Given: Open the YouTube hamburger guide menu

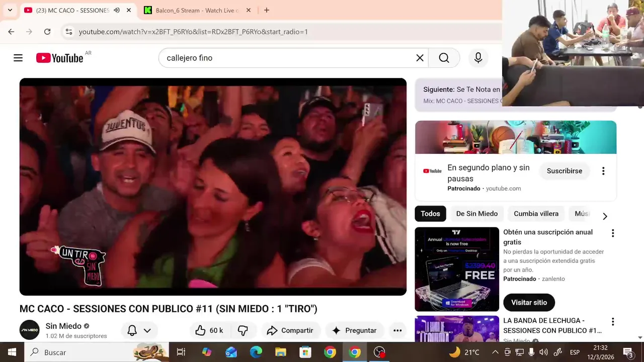Looking at the screenshot, I should click(x=18, y=58).
